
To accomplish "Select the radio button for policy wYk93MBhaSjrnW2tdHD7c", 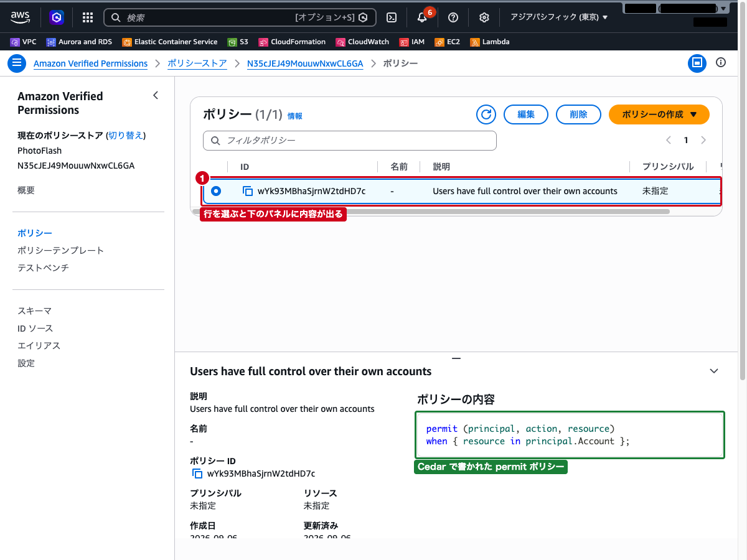I will click(216, 191).
